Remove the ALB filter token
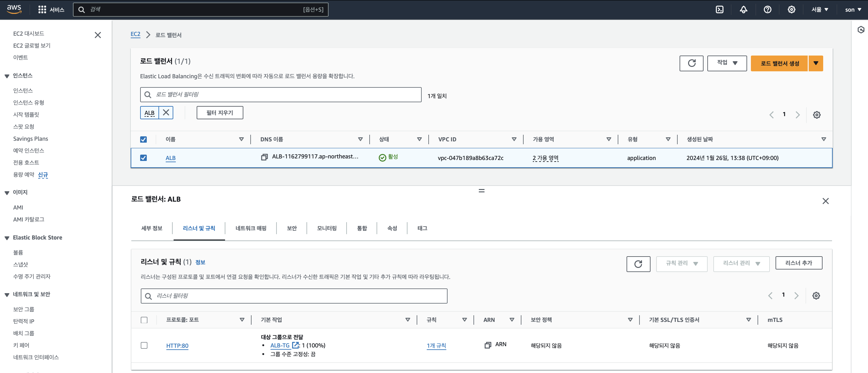Screen dimensions: 868x373 tap(166, 113)
